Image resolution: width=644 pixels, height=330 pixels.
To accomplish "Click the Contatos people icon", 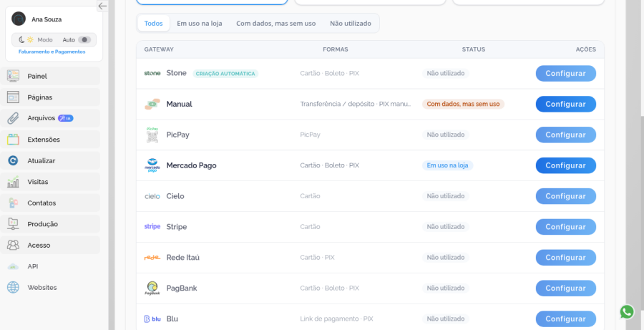I will [x=13, y=203].
